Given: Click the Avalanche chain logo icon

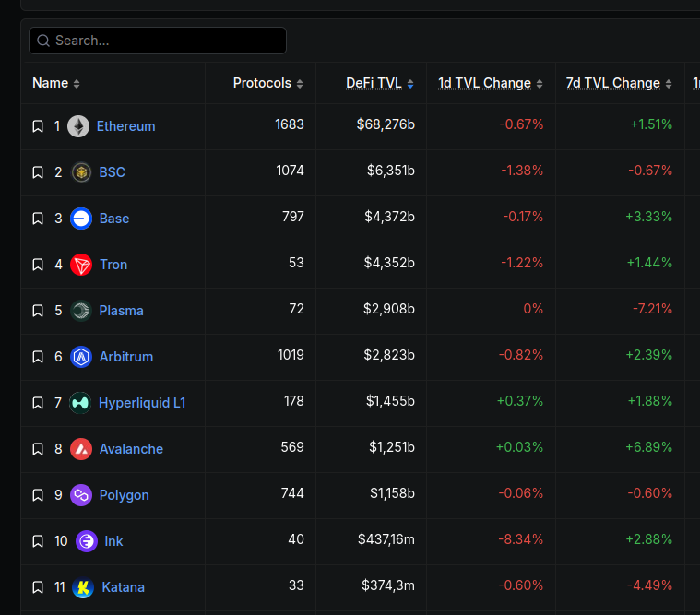Looking at the screenshot, I should (81, 449).
